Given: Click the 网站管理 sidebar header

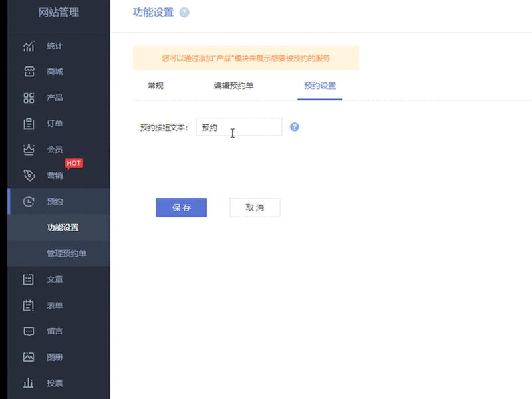Looking at the screenshot, I should (x=59, y=13).
